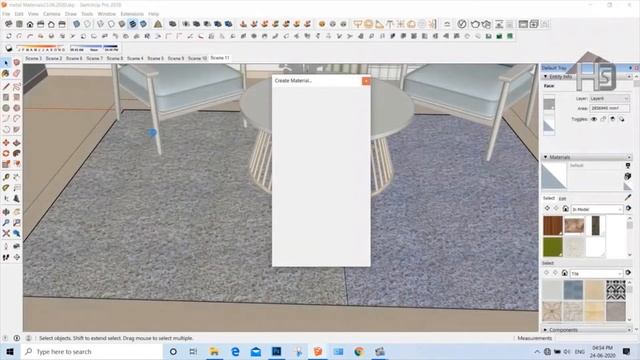This screenshot has height=360, width=640.
Task: Collapse the Entity Info panel
Action: click(x=546, y=76)
